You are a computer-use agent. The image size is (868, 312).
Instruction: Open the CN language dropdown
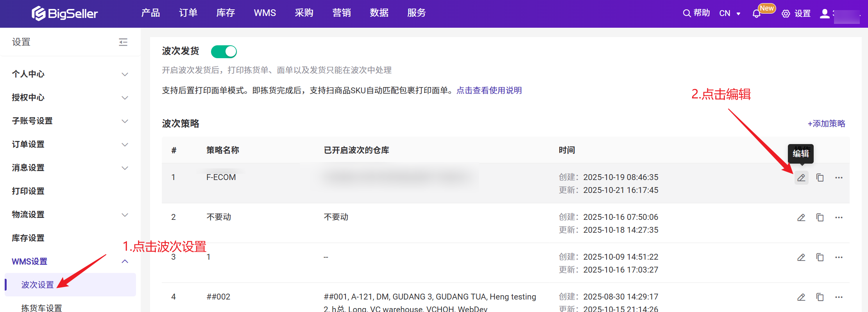(730, 14)
